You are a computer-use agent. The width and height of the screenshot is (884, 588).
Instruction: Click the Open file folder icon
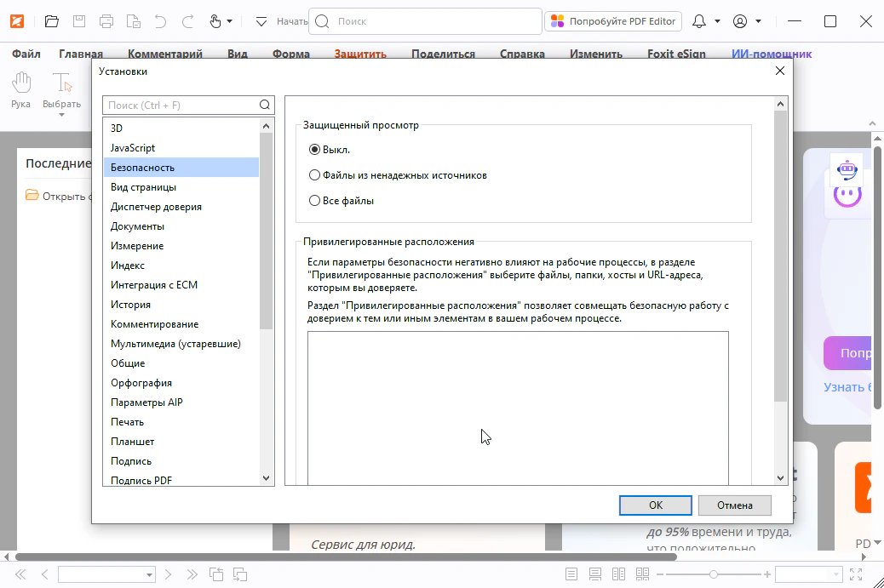click(52, 21)
